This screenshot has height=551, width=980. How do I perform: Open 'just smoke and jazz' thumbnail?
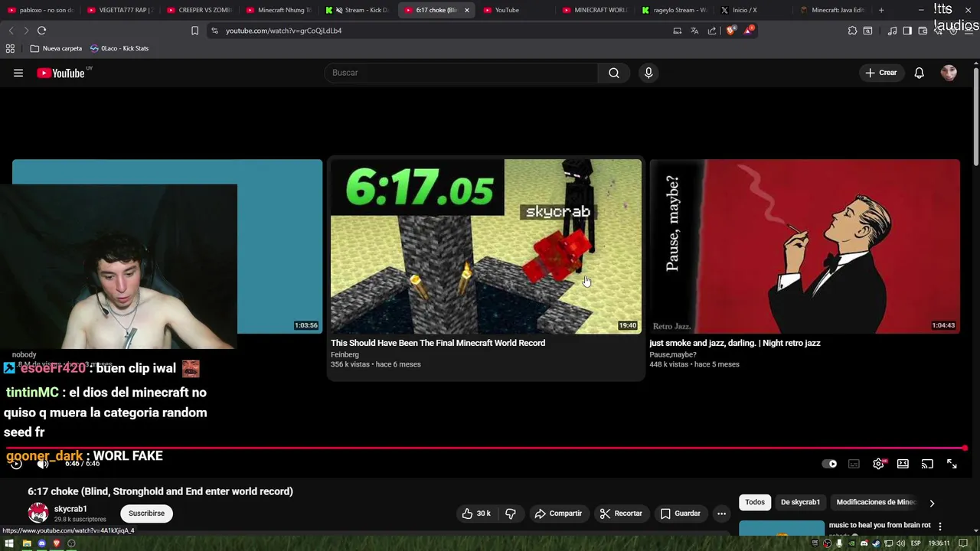click(805, 246)
